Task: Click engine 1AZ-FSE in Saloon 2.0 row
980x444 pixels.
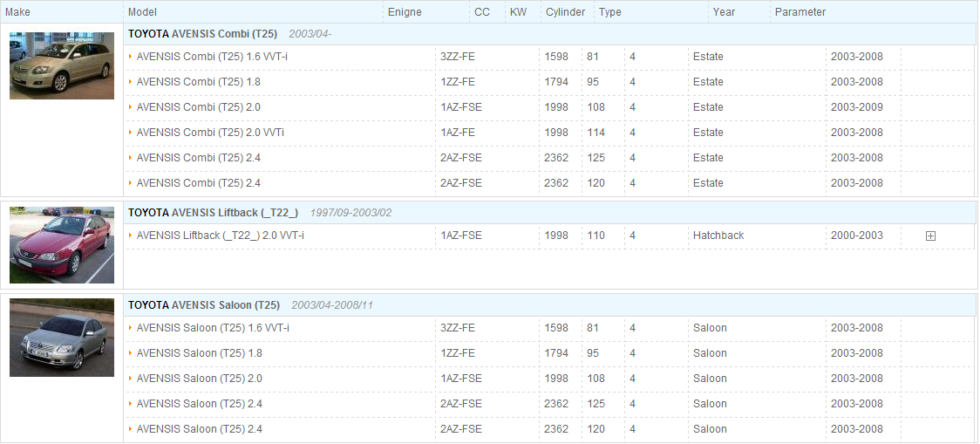Action: pyautogui.click(x=461, y=379)
